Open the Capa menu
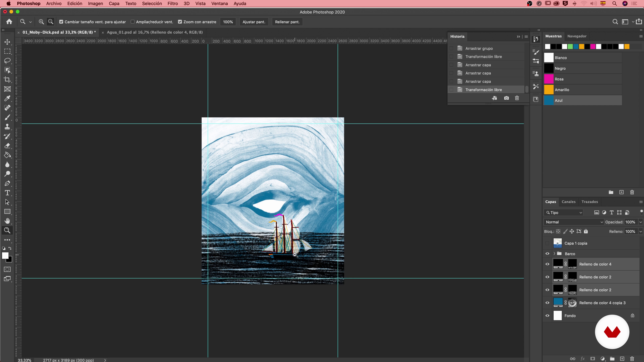This screenshot has height=362, width=644. click(x=114, y=4)
